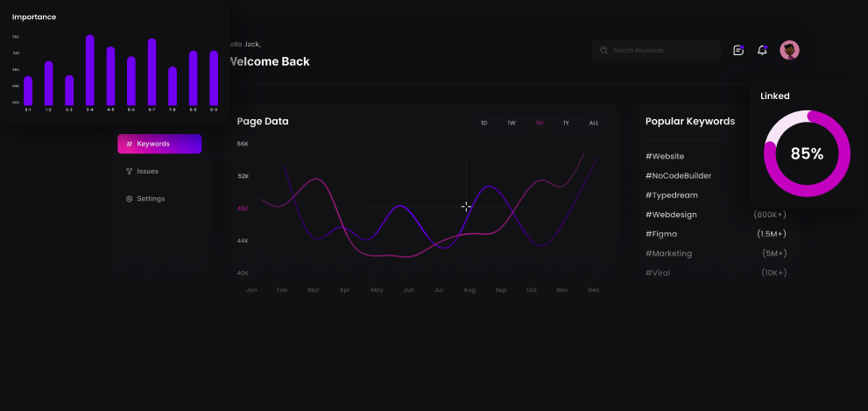Image resolution: width=868 pixels, height=411 pixels.
Task: Click the Linked card title
Action: (x=775, y=96)
